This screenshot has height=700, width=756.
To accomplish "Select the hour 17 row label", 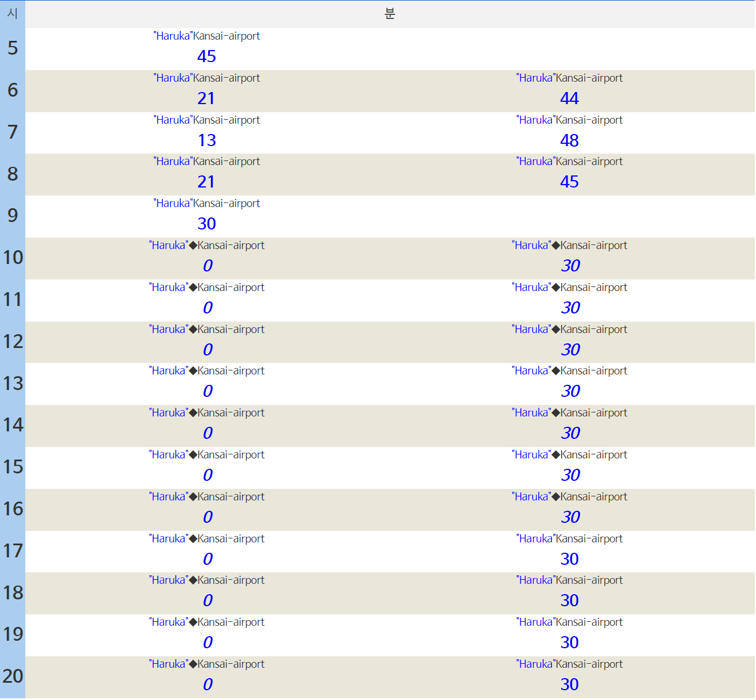I will tap(13, 551).
